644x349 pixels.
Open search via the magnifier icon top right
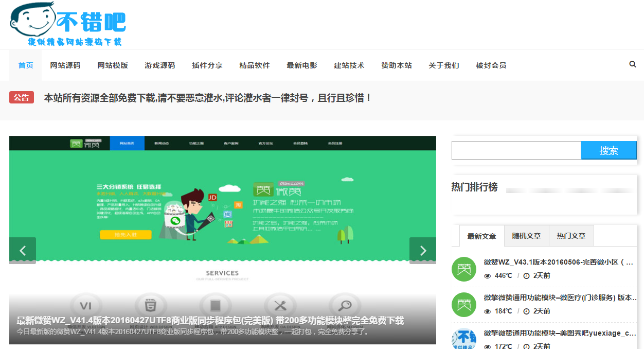click(x=632, y=65)
